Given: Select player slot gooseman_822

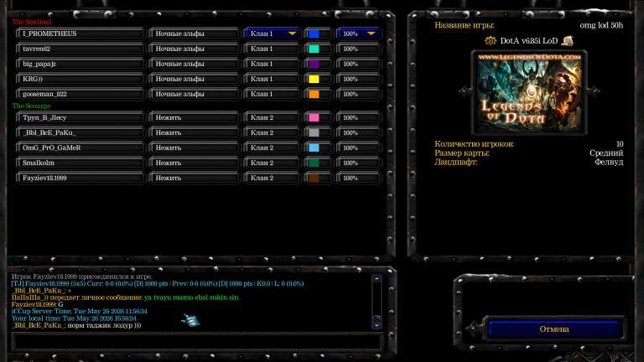Looking at the screenshot, I should [x=80, y=94].
